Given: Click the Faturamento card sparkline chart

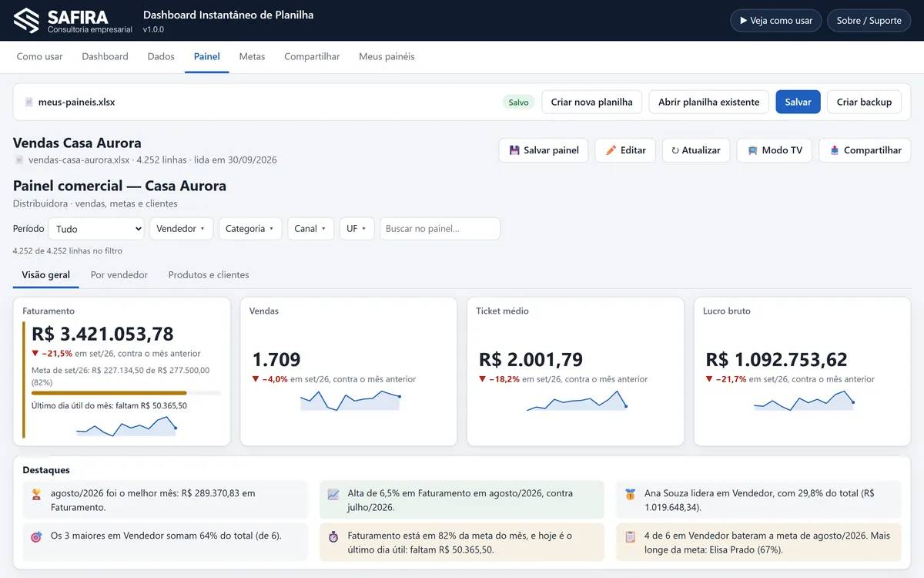Looking at the screenshot, I should (126, 426).
